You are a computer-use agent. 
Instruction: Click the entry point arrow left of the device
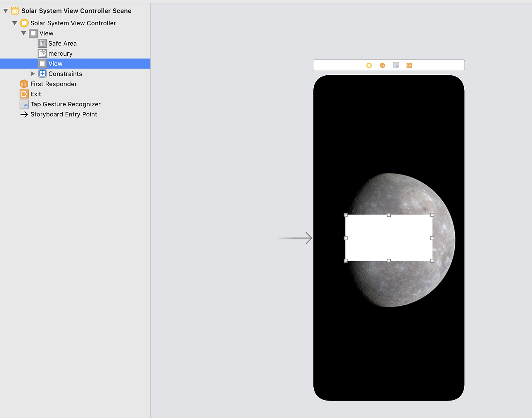pos(295,238)
